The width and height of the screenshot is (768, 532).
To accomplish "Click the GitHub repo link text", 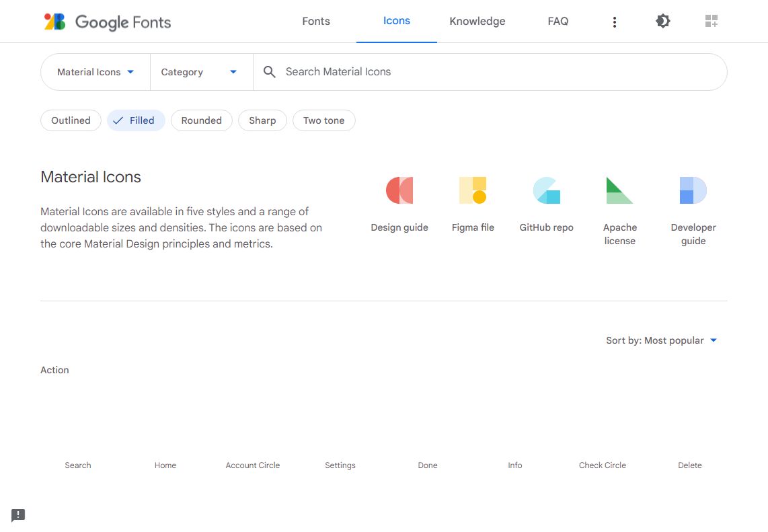I will pyautogui.click(x=547, y=228).
